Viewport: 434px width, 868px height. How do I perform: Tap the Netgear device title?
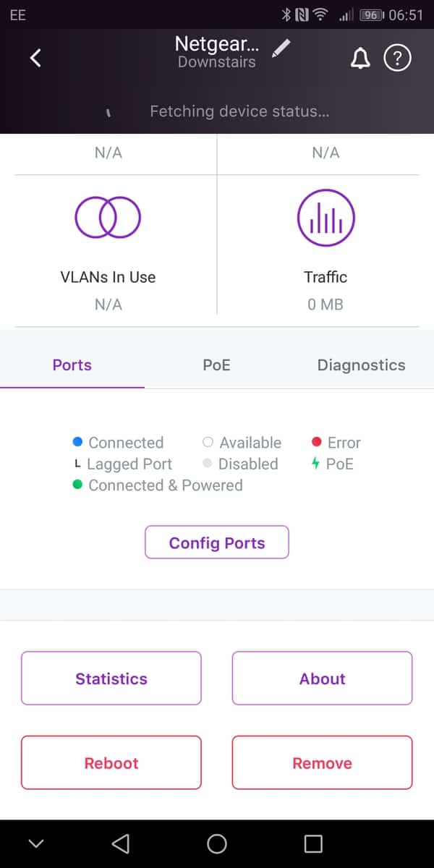click(216, 45)
